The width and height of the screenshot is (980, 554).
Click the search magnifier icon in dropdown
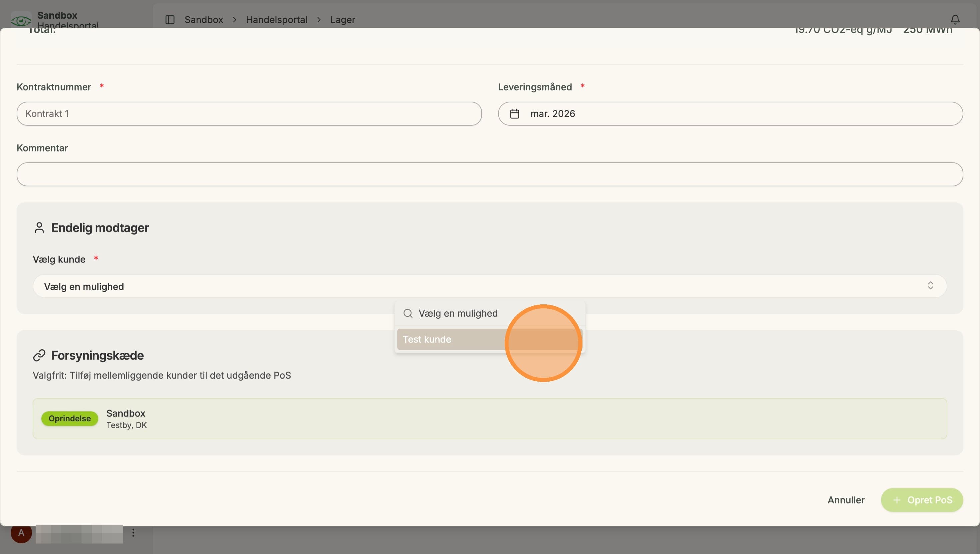(408, 313)
